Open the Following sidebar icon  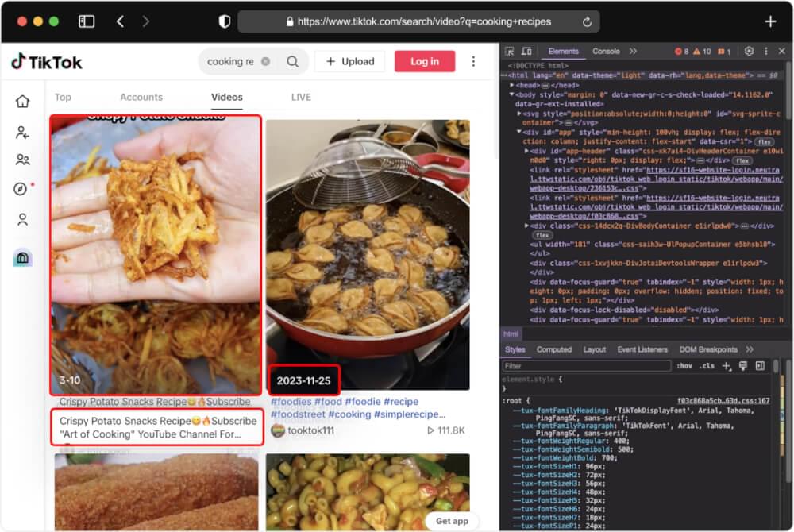coord(22,132)
